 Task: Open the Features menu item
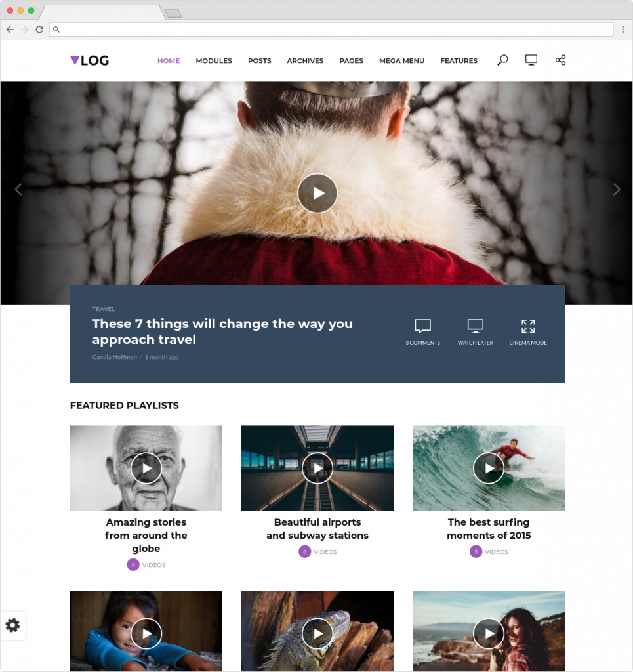[x=459, y=61]
